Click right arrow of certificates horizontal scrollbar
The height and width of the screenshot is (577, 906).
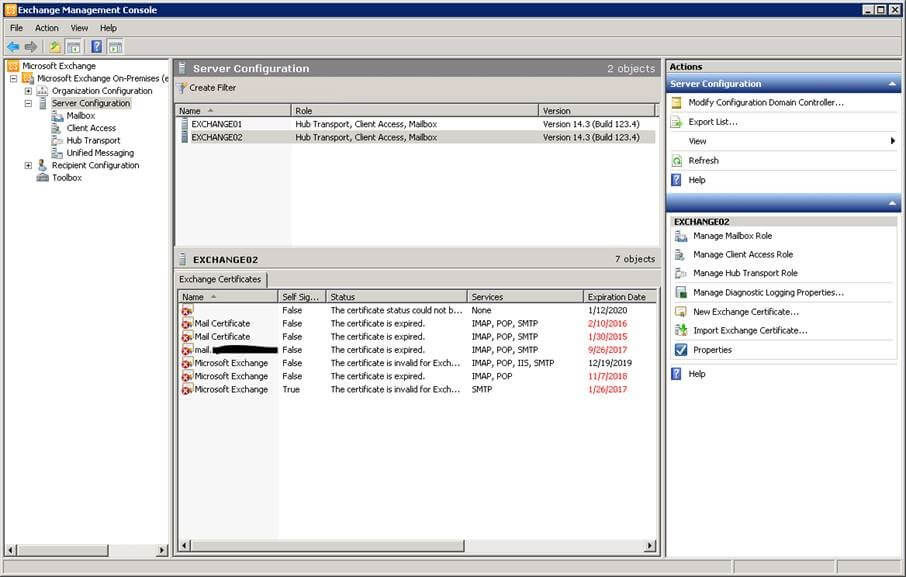(650, 545)
